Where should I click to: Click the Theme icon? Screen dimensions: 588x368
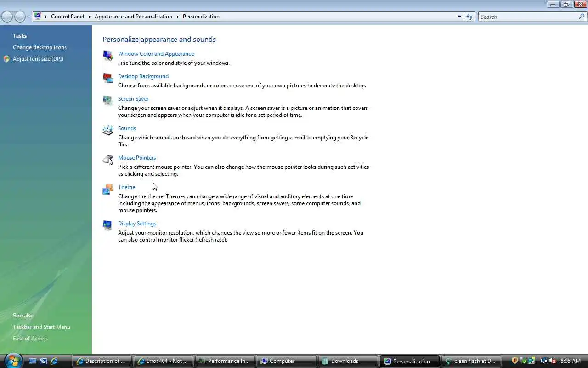coord(108,189)
